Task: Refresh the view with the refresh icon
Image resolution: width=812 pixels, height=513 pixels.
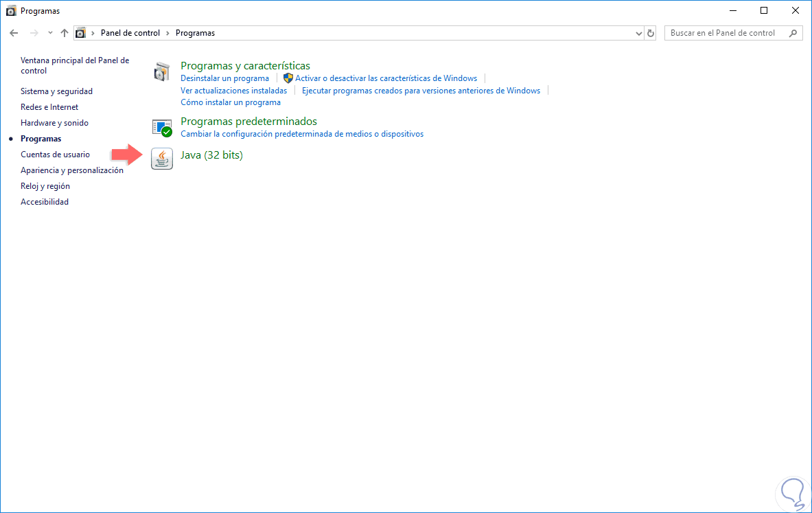Action: 650,32
